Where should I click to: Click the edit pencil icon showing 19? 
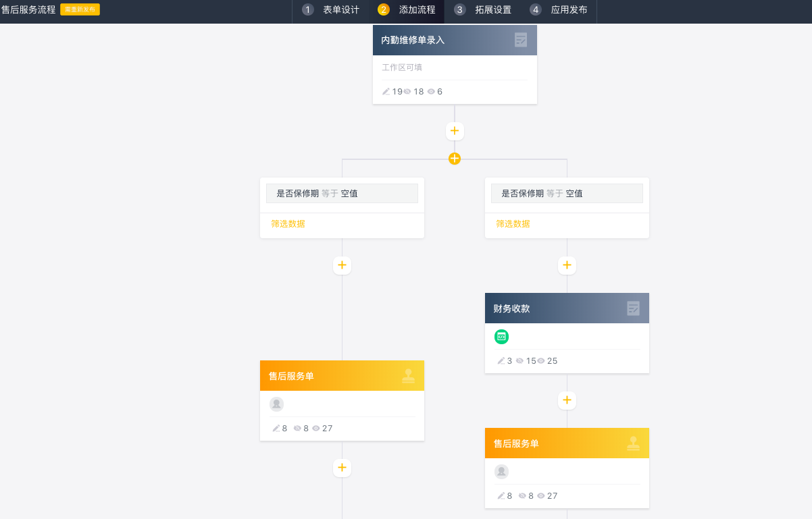coord(386,92)
